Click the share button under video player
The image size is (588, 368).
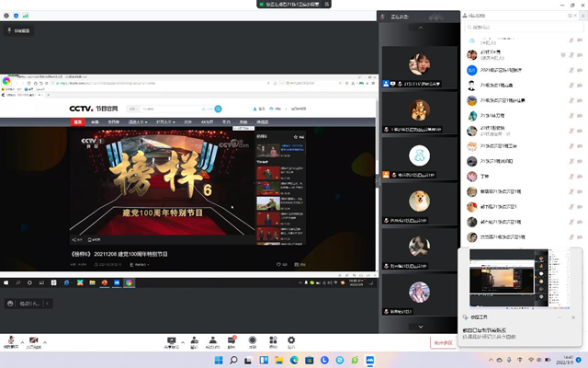tap(77, 239)
